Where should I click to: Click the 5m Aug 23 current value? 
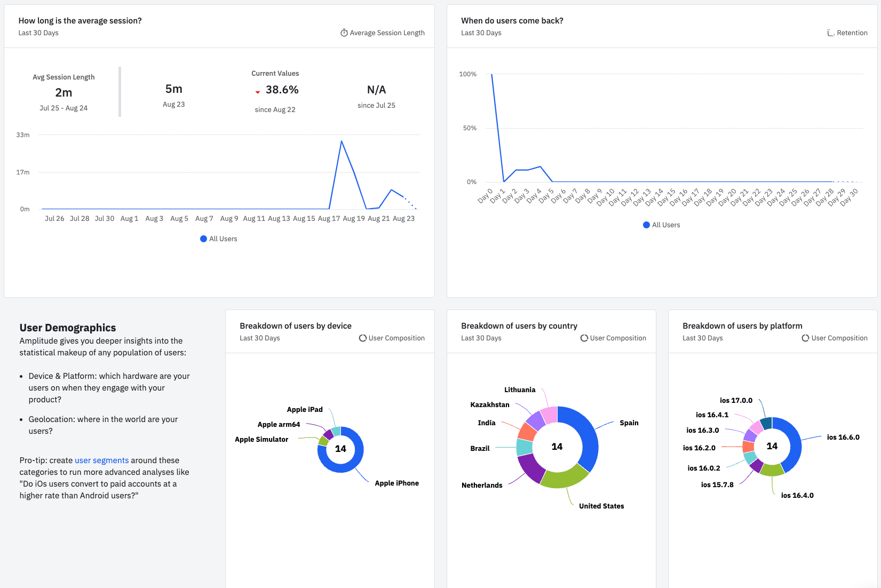point(174,95)
